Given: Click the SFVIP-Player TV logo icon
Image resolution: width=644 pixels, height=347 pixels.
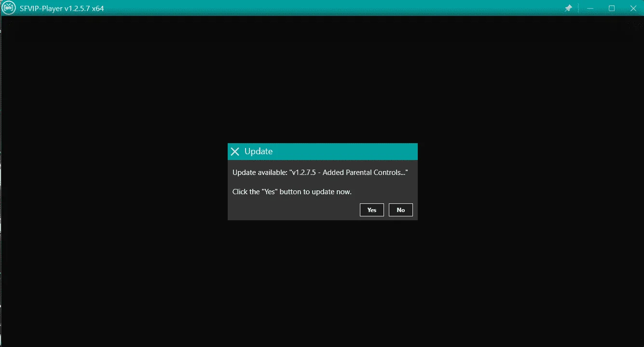Looking at the screenshot, I should tap(8, 8).
